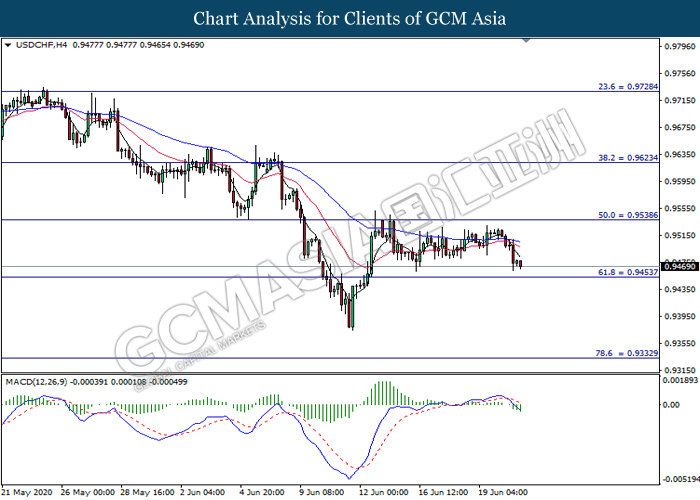
Task: Click the MACD zero level 0.00
Action: pos(672,405)
